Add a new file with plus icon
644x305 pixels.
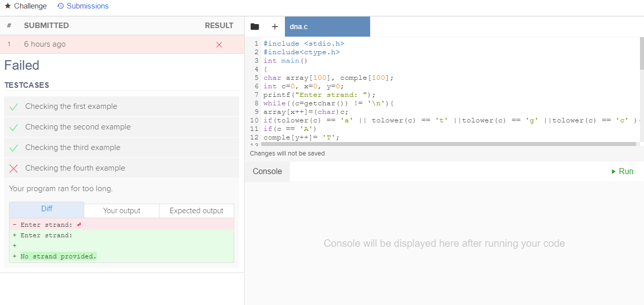274,27
